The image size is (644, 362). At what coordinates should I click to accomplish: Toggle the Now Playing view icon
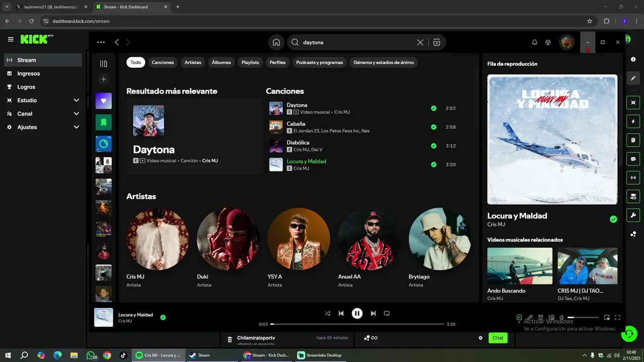pos(519,318)
